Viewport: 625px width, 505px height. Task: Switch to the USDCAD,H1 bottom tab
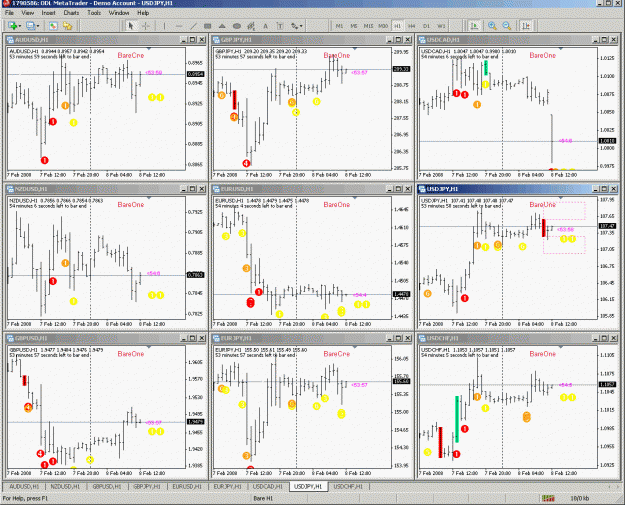click(x=268, y=487)
